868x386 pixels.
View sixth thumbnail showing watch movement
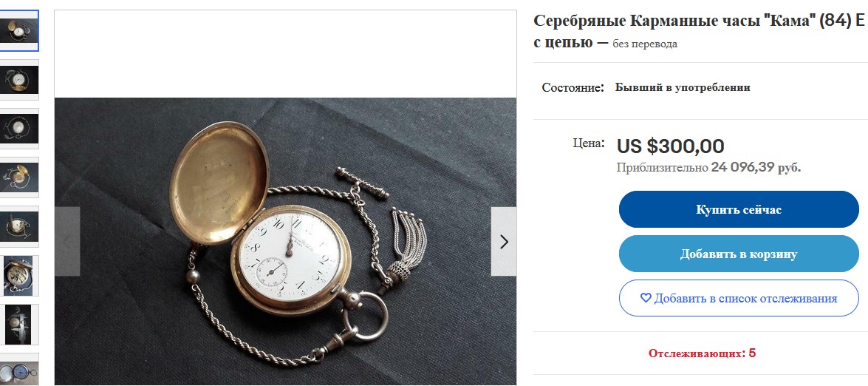[x=19, y=275]
